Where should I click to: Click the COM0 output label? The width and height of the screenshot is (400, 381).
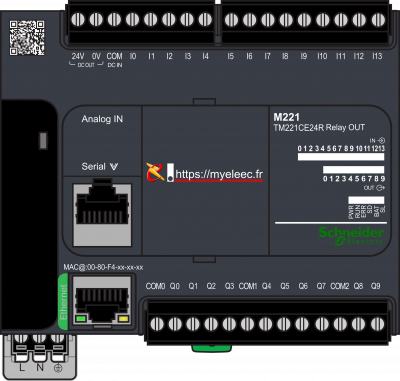(155, 286)
